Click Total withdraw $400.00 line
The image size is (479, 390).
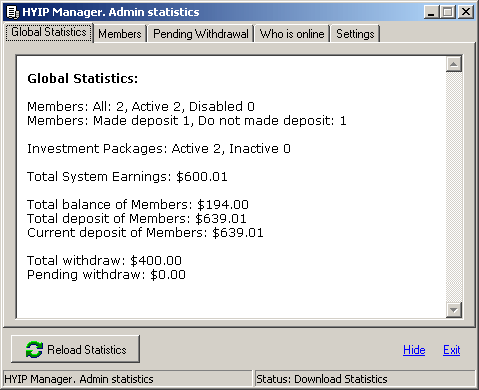[104, 261]
